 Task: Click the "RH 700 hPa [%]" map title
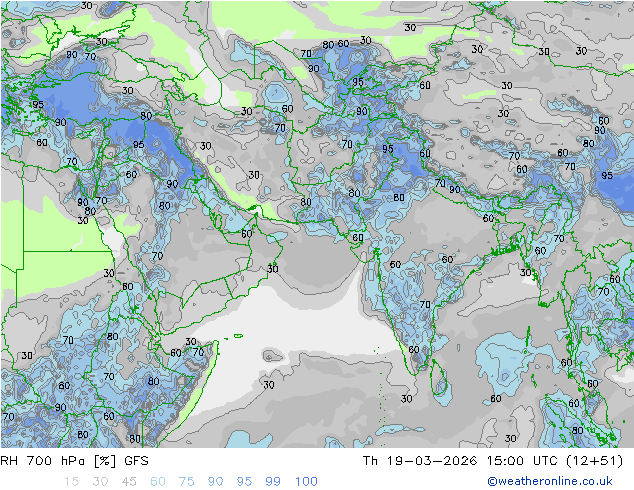(58, 461)
